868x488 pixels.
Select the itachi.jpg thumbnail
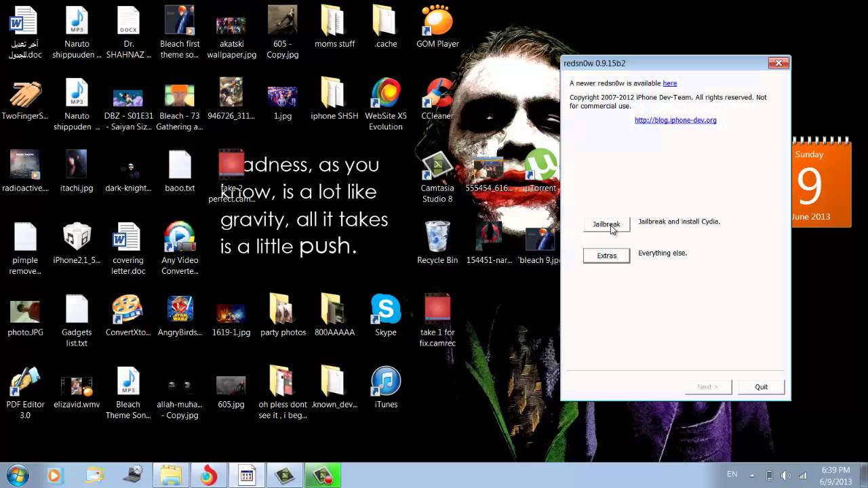point(77,171)
